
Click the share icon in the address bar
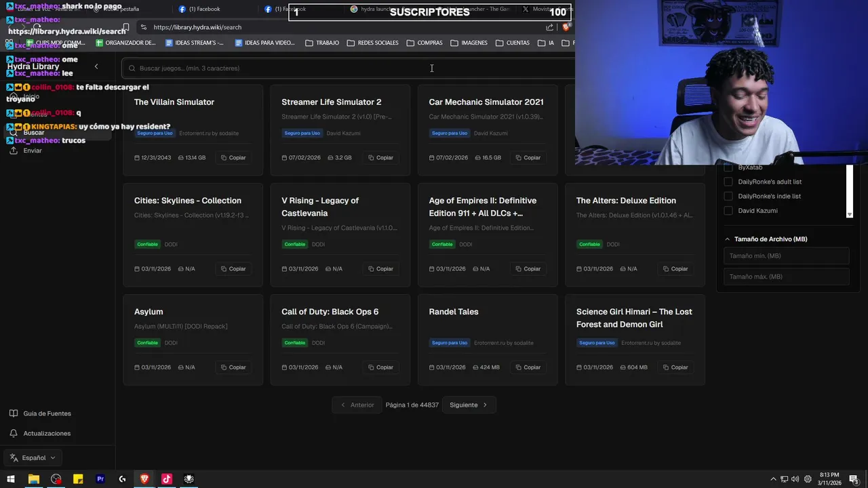coord(549,27)
